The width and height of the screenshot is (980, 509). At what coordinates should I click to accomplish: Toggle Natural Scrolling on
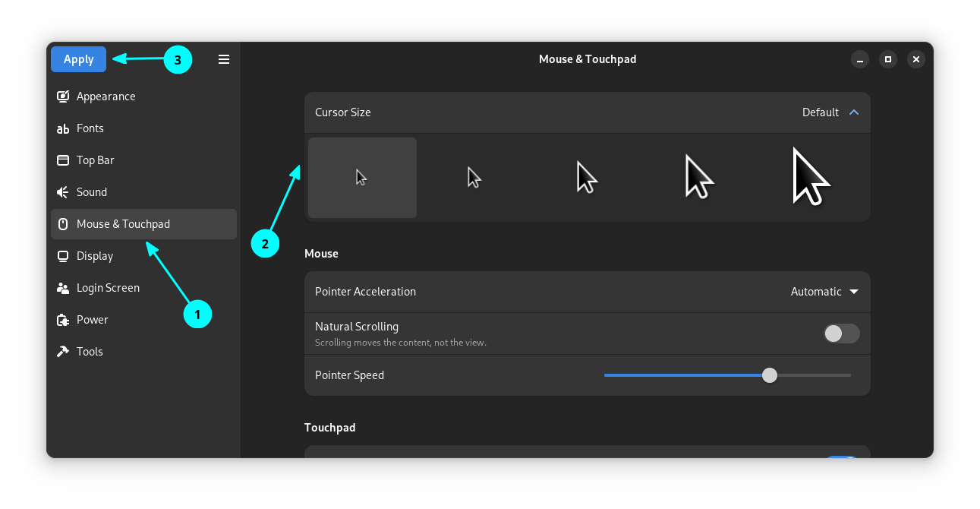point(841,333)
